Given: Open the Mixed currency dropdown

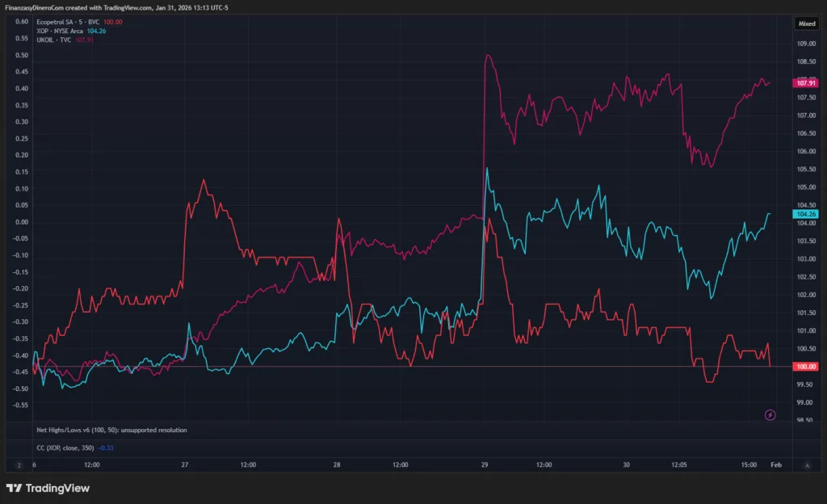Looking at the screenshot, I should 807,23.
